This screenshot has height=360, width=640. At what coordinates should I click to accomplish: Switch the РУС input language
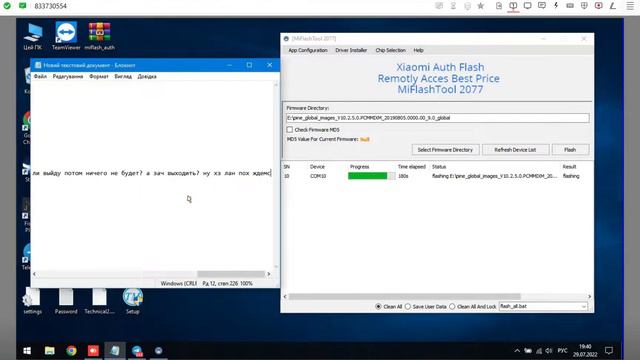[x=562, y=351]
